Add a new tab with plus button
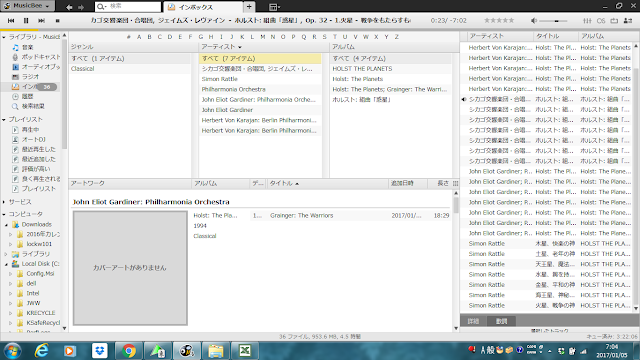 (249, 7)
